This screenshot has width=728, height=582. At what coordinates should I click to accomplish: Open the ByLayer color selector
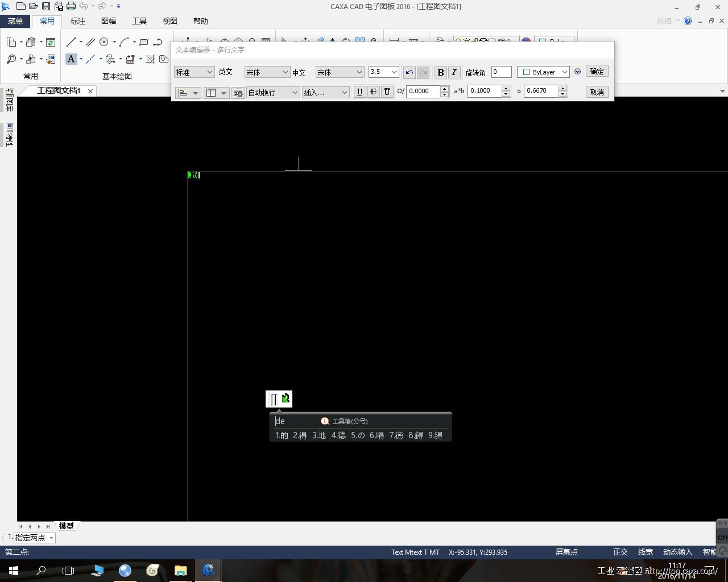pos(544,72)
